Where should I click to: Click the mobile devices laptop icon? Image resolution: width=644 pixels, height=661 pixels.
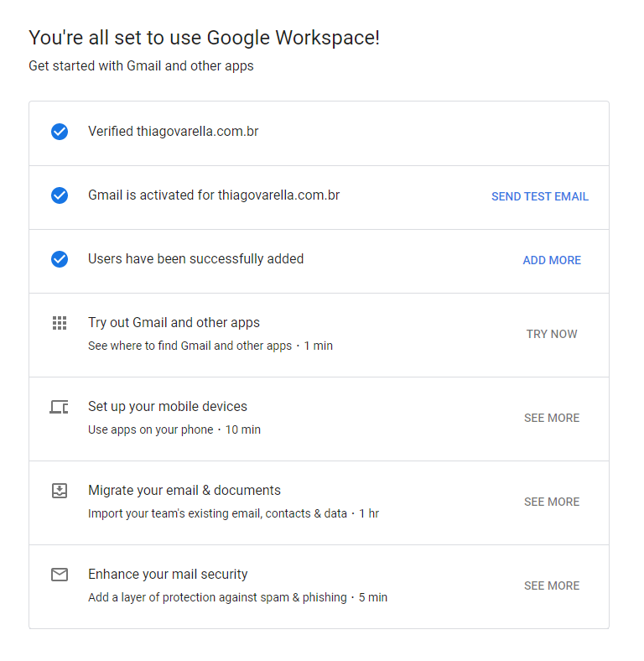coord(59,407)
